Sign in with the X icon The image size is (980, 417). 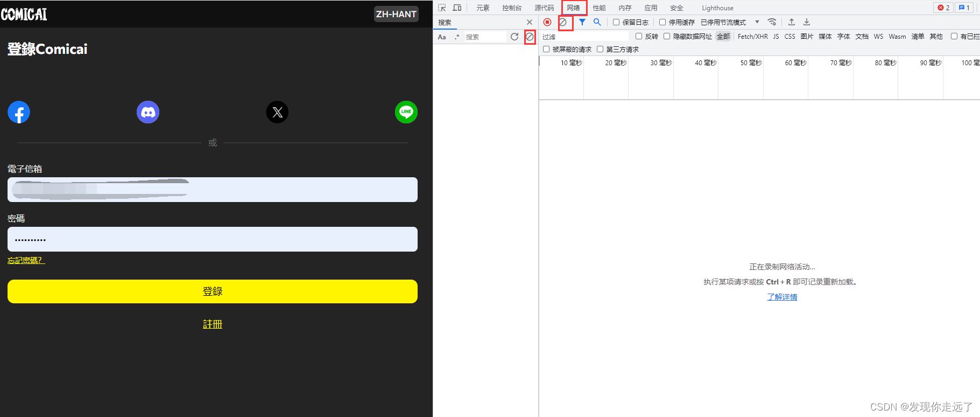pos(277,112)
